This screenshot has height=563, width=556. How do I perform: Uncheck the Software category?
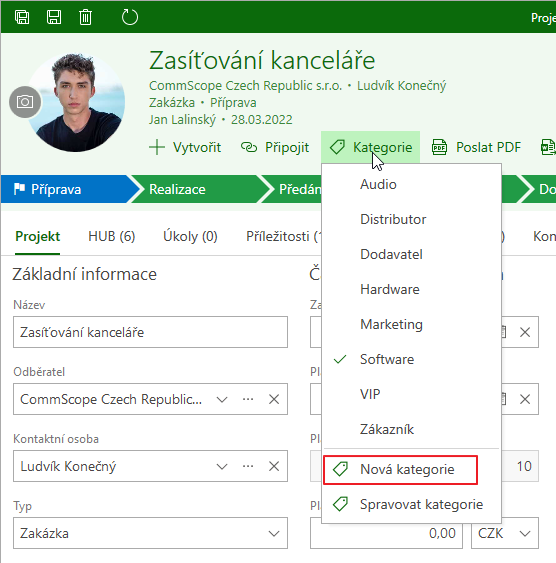(x=411, y=359)
